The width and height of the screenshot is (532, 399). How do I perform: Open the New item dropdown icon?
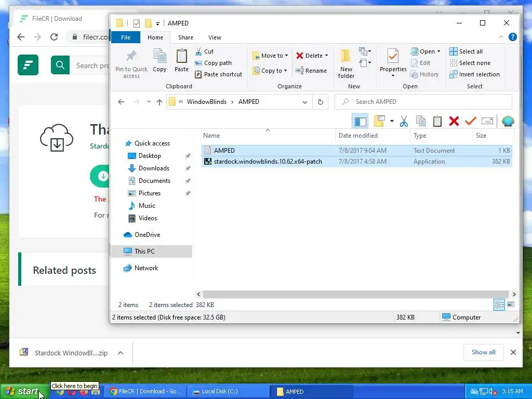click(365, 51)
